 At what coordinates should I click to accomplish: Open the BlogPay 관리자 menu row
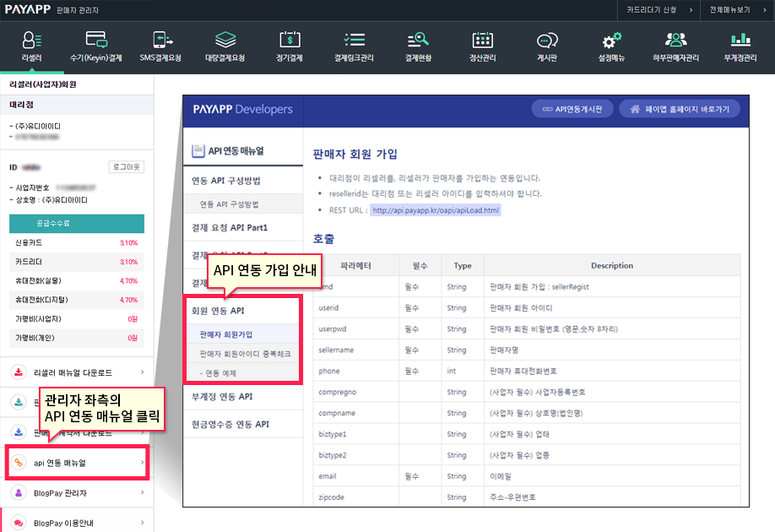click(x=77, y=492)
